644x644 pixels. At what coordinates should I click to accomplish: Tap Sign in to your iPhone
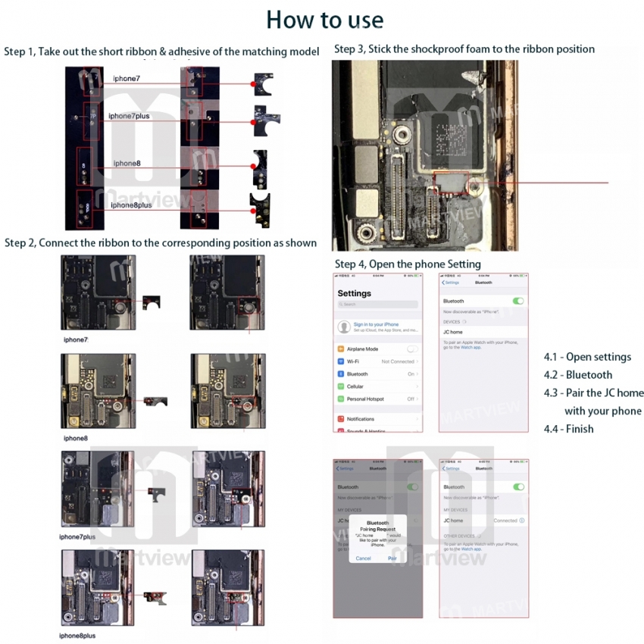point(376,324)
